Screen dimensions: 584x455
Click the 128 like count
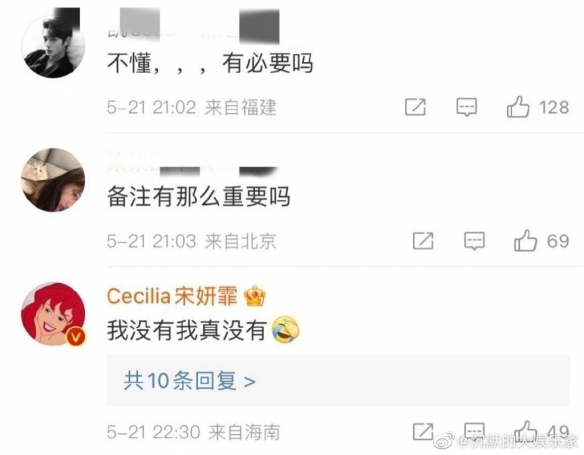pos(554,107)
